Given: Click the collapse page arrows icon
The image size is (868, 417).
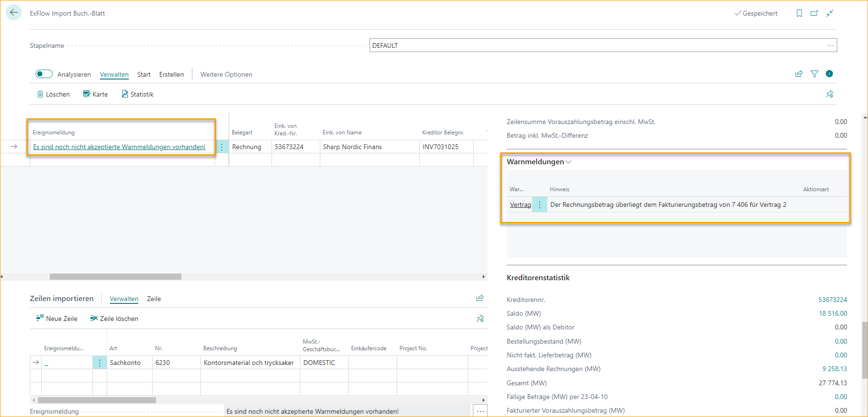Looking at the screenshot, I should click(830, 13).
